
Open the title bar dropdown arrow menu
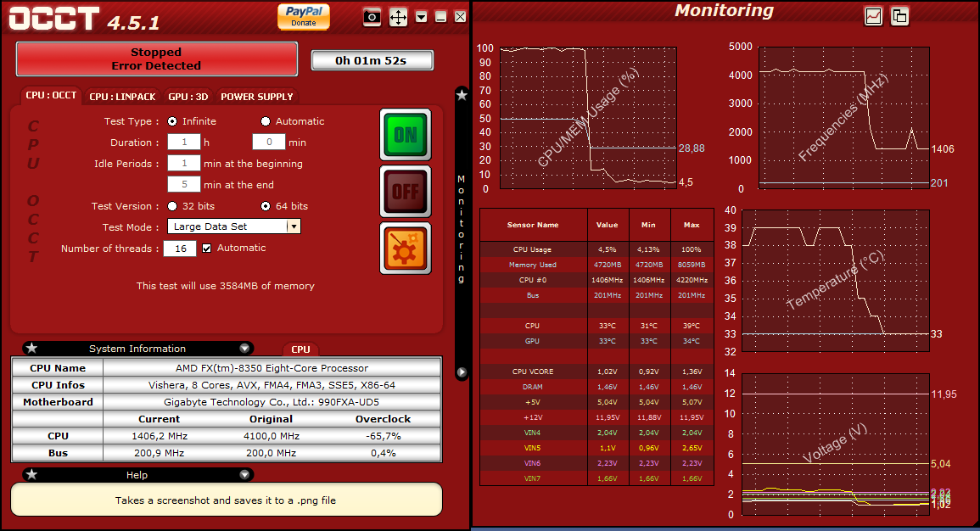[x=422, y=17]
